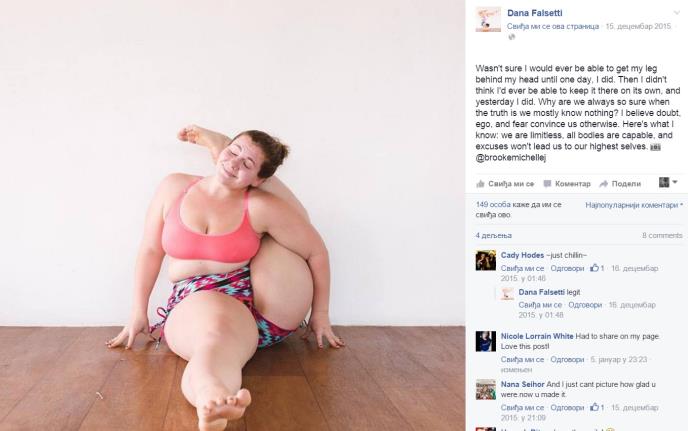Click the post date 15. децембар 2015
The image size is (688, 431).
click(638, 26)
